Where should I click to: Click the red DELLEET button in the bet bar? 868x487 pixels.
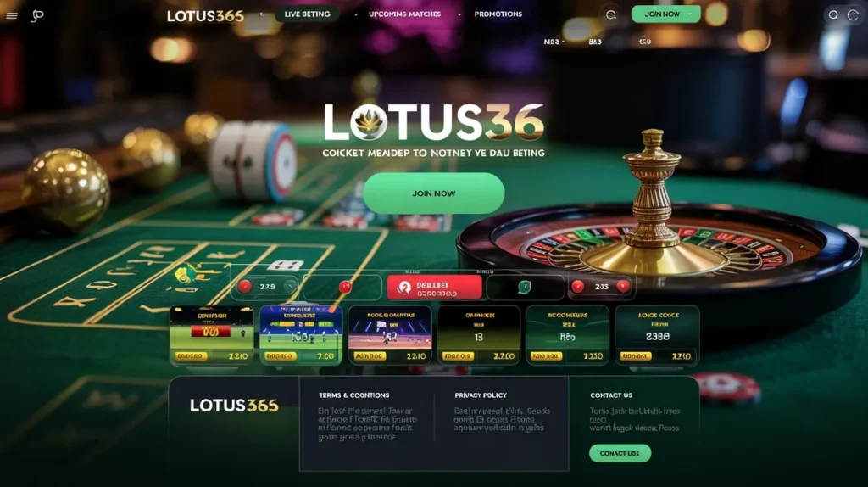pyautogui.click(x=434, y=287)
